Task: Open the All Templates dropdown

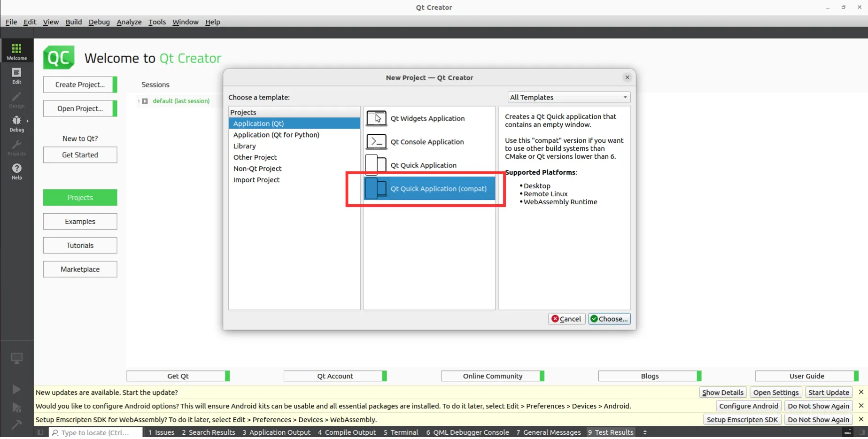Action: click(x=568, y=97)
